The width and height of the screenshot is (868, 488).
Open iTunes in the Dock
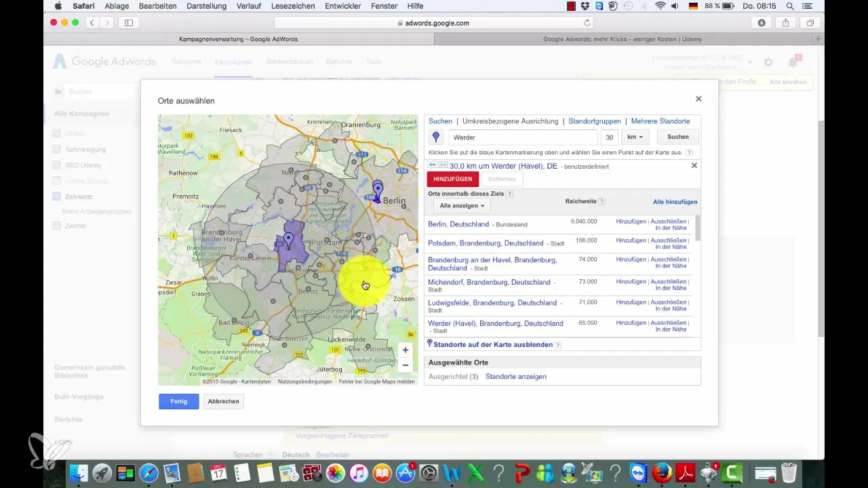pos(359,472)
